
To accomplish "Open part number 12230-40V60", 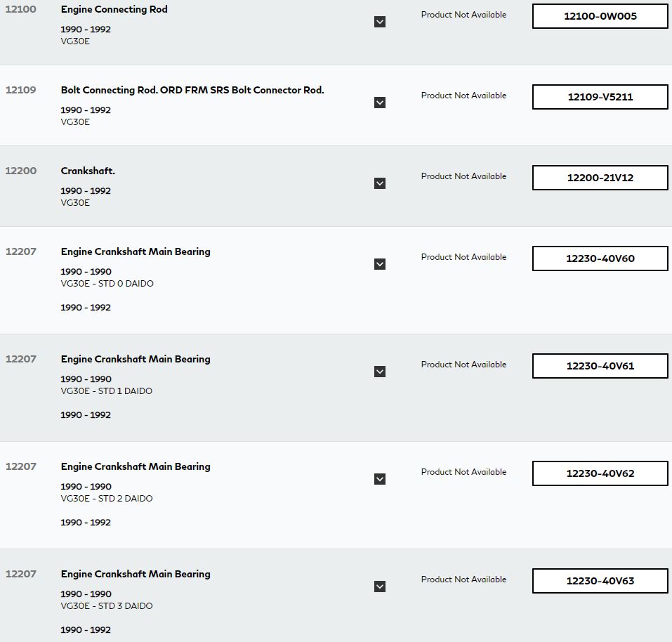I will pyautogui.click(x=600, y=258).
